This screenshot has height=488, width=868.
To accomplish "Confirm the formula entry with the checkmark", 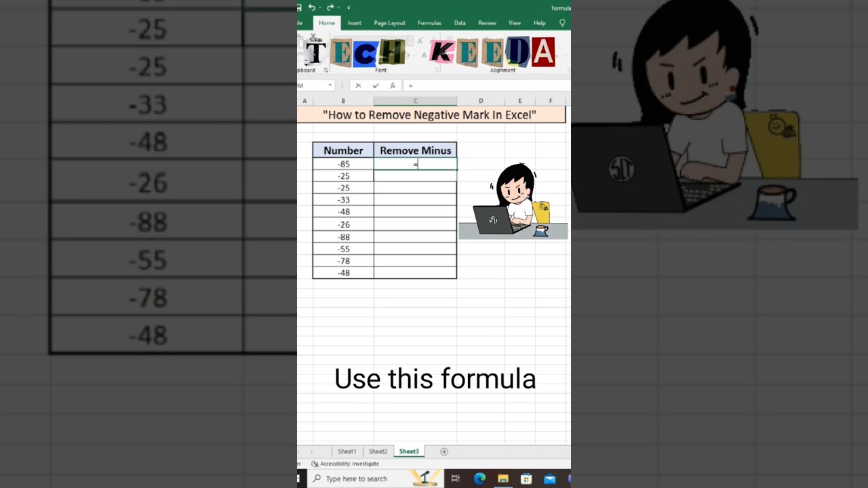I will pos(375,85).
